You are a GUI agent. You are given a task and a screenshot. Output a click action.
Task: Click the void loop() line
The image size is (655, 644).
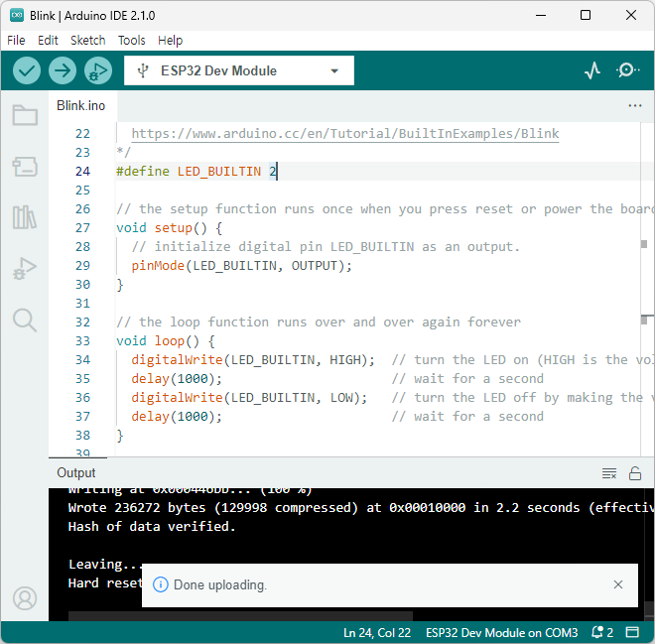(x=166, y=340)
